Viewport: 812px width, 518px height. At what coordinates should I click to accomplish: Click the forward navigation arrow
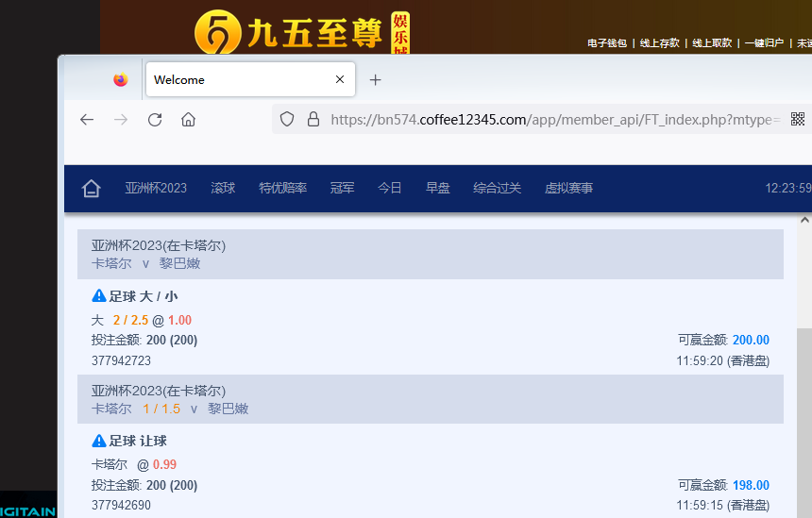pos(121,120)
